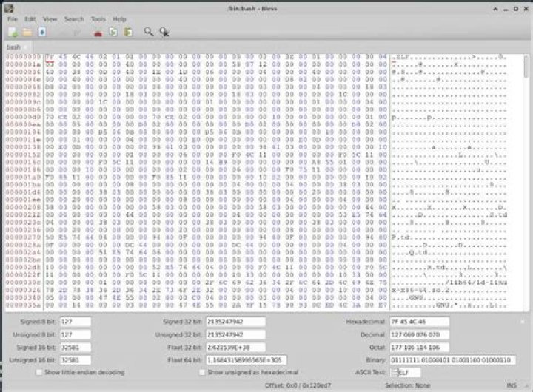
Task: Click the Binary value field
Action: [x=453, y=360]
